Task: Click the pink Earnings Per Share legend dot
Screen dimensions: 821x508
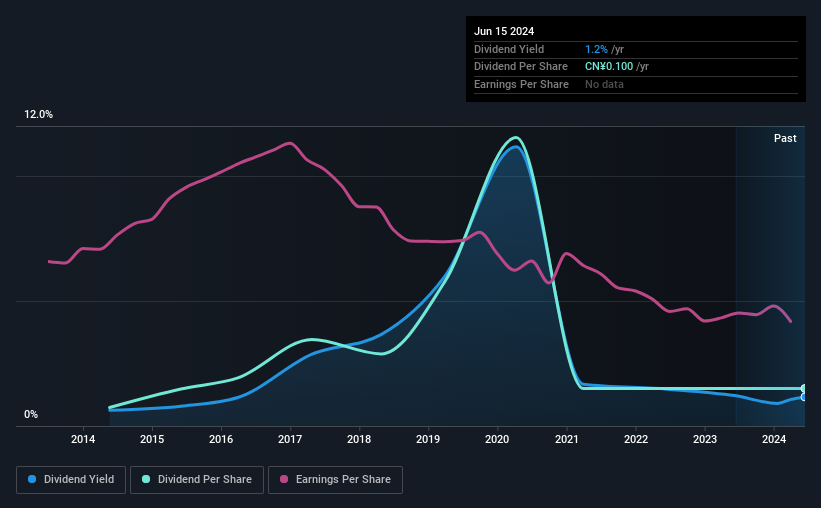Action: coord(284,479)
